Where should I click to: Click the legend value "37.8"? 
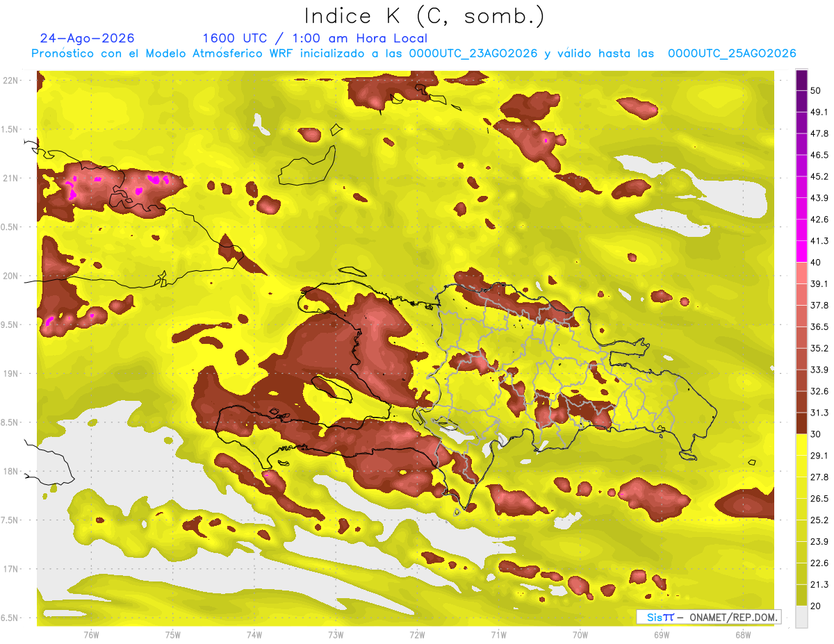(819, 306)
